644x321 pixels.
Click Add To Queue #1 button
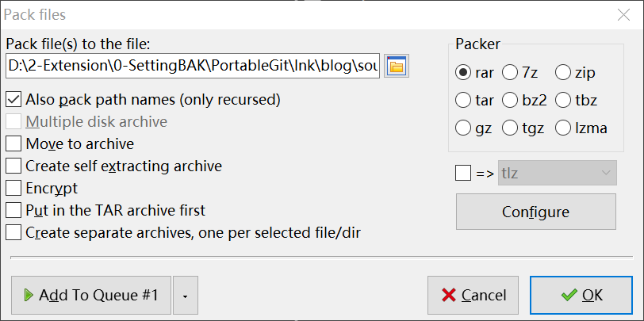click(x=91, y=296)
